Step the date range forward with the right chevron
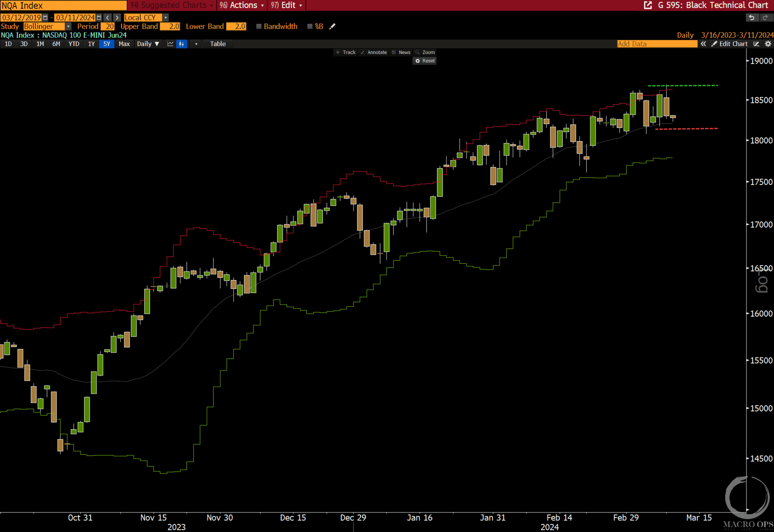Screen dimensions: 774x532 [117, 17]
